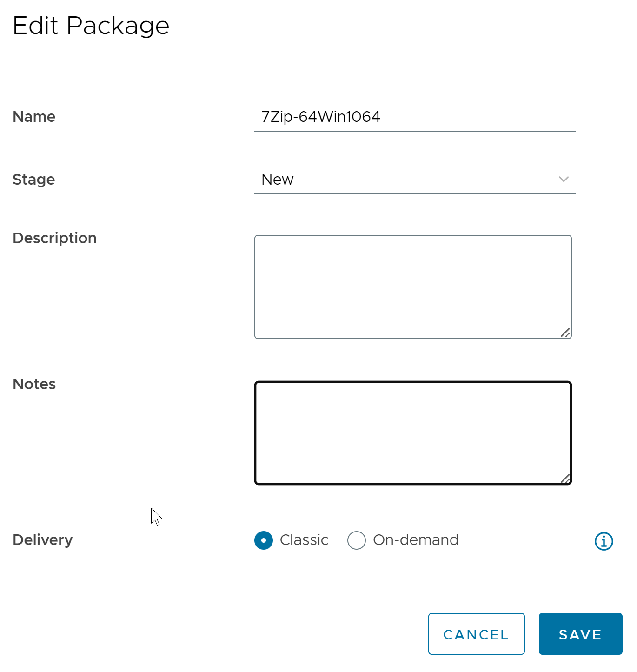The width and height of the screenshot is (637, 672).
Task: Save the package changes
Action: (580, 634)
